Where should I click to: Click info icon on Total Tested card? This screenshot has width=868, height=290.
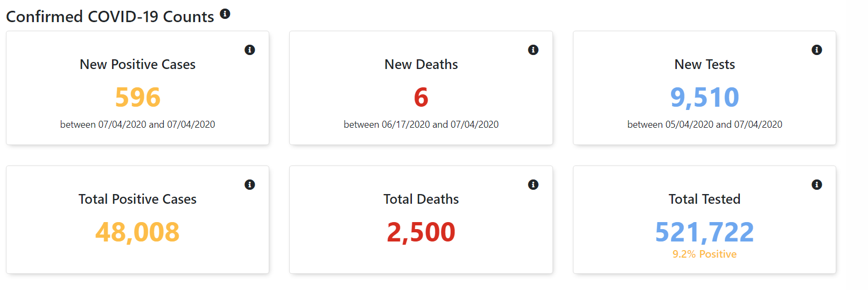817,184
